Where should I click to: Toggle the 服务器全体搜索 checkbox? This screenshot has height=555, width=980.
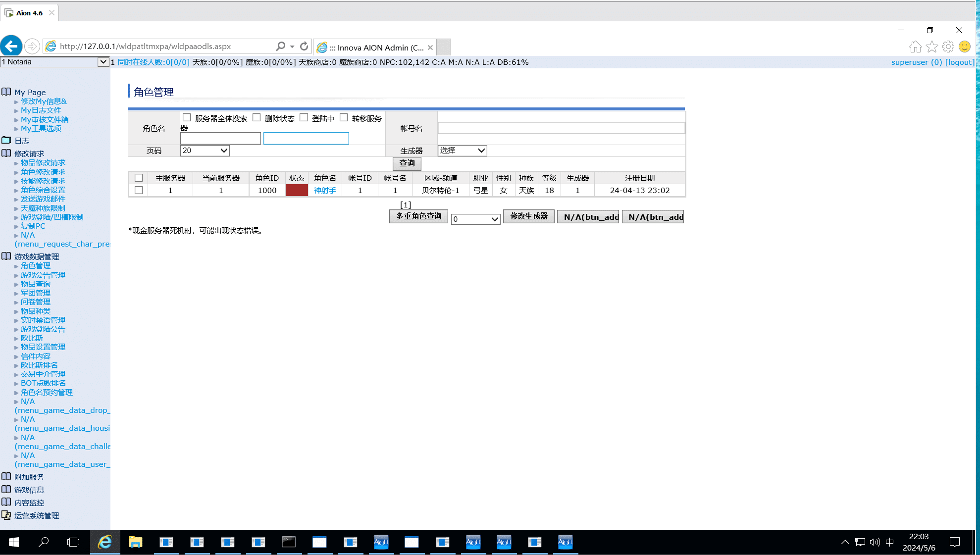187,117
